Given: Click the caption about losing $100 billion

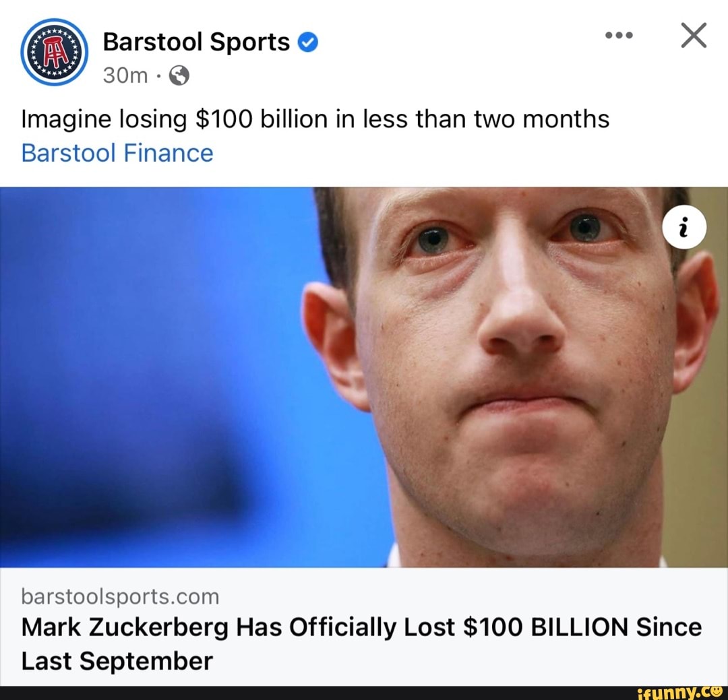Looking at the screenshot, I should pos(315,119).
